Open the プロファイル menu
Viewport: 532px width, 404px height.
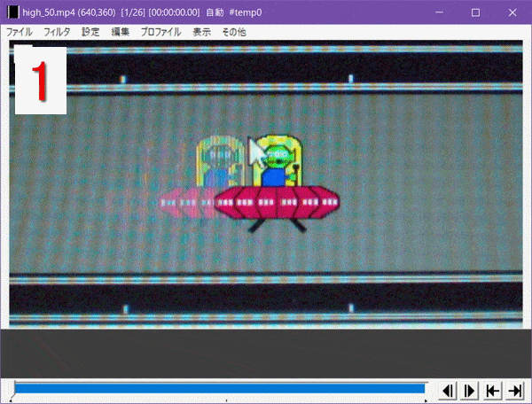tap(160, 32)
